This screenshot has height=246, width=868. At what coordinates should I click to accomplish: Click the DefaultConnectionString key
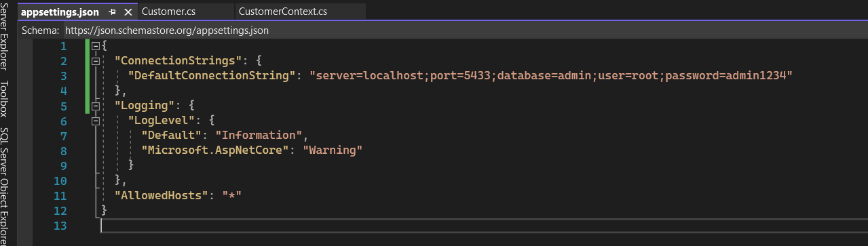point(212,76)
